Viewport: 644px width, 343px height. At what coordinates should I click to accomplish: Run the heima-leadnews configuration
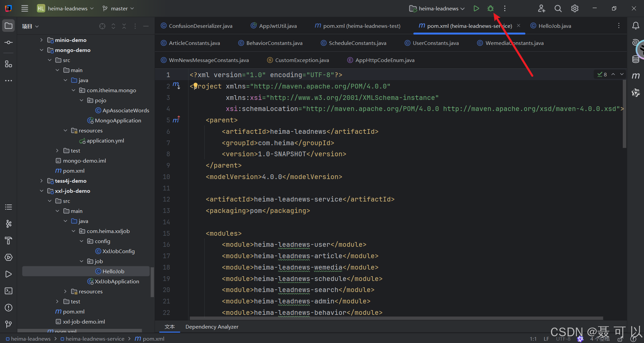(x=476, y=8)
